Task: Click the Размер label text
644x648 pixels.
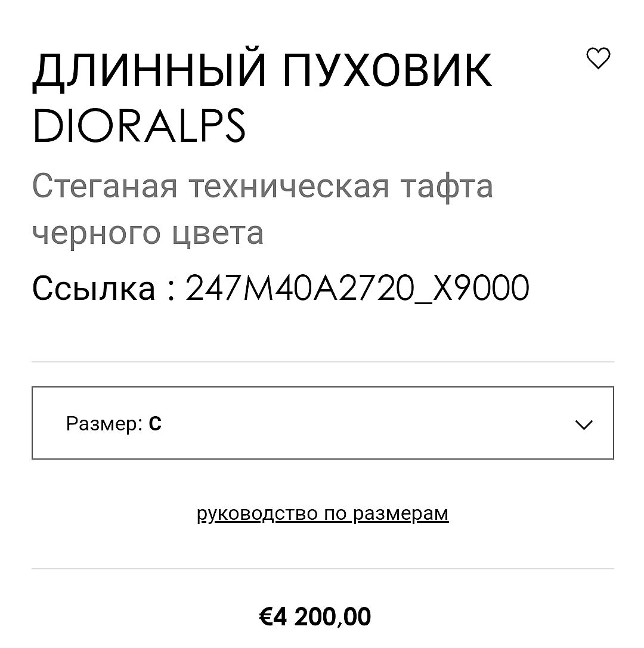Action: [104, 424]
